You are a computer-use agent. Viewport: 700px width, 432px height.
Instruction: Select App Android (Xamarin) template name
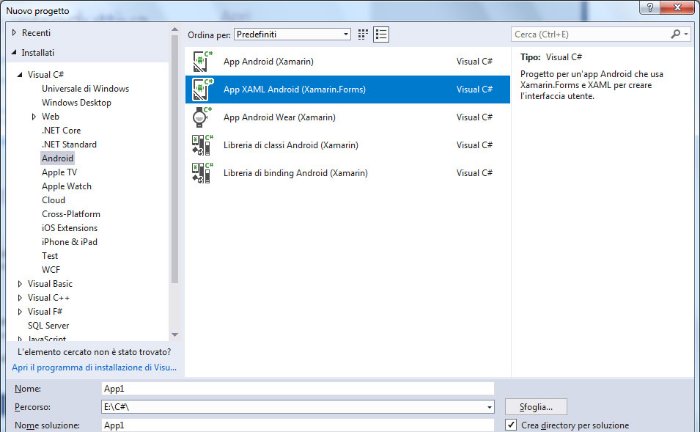coord(268,62)
